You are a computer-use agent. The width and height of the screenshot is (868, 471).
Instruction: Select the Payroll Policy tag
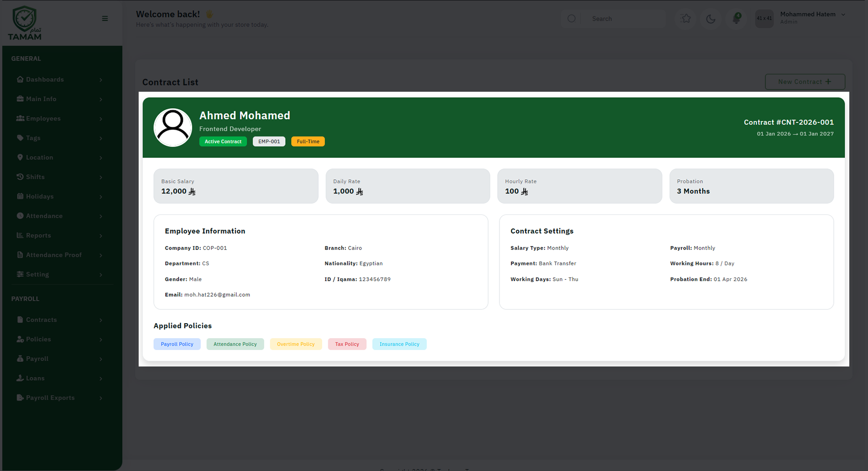click(177, 344)
